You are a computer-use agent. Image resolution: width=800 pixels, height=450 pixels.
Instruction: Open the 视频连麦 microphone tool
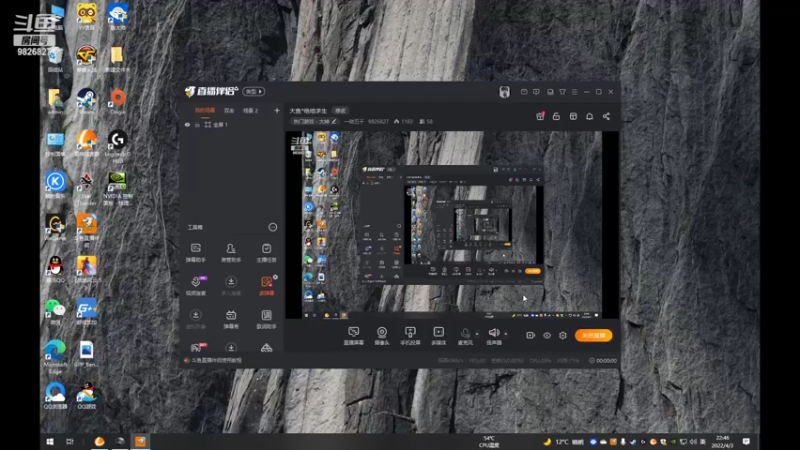pos(195,286)
